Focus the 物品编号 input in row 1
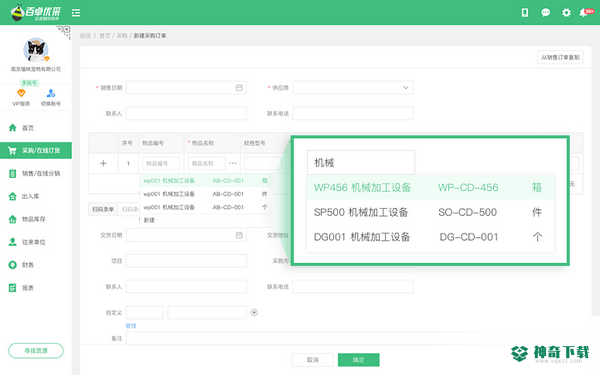This screenshot has width=600, height=375. (161, 163)
